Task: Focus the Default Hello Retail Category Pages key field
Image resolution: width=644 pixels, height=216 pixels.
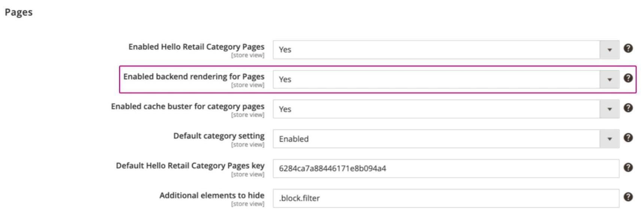Action: tap(446, 169)
